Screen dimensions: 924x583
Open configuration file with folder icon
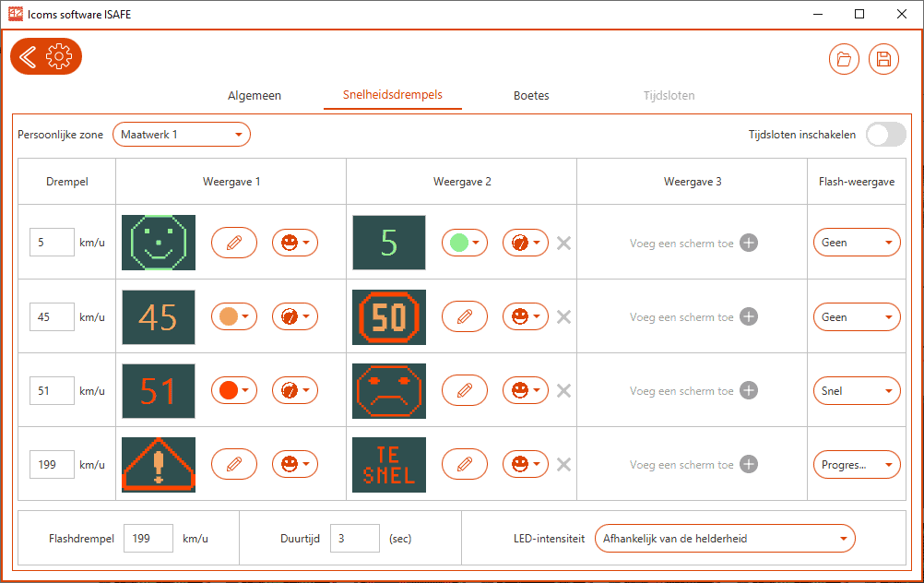[844, 60]
